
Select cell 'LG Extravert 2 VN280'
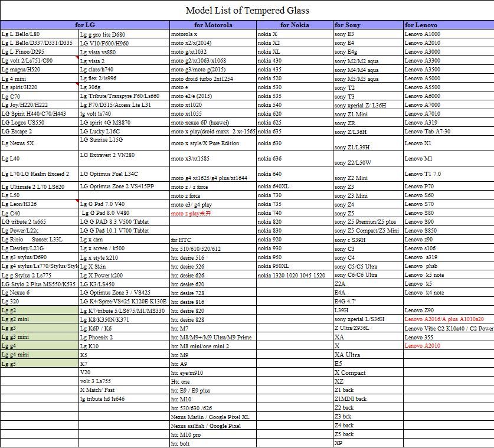pyautogui.click(x=124, y=158)
